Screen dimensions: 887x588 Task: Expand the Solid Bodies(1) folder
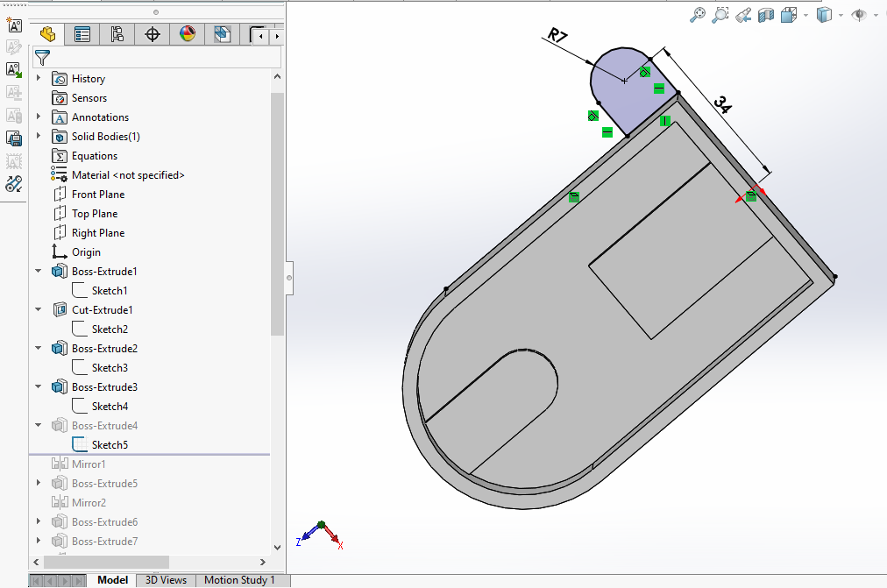pos(39,137)
